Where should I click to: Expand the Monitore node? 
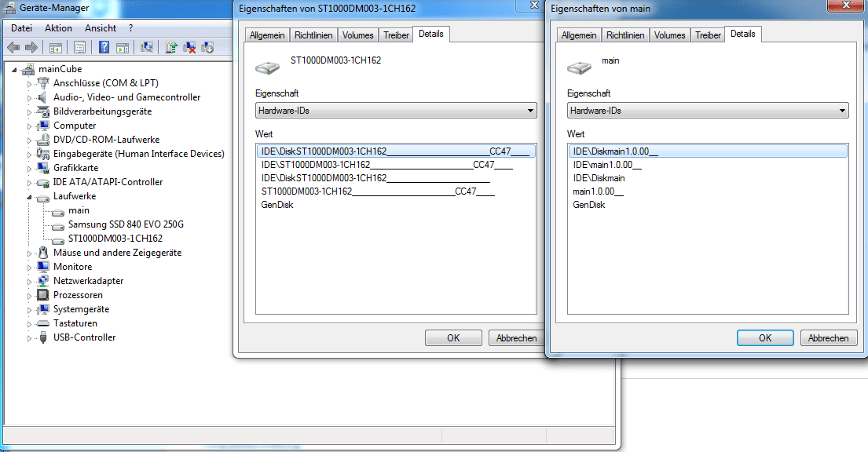[x=29, y=268]
